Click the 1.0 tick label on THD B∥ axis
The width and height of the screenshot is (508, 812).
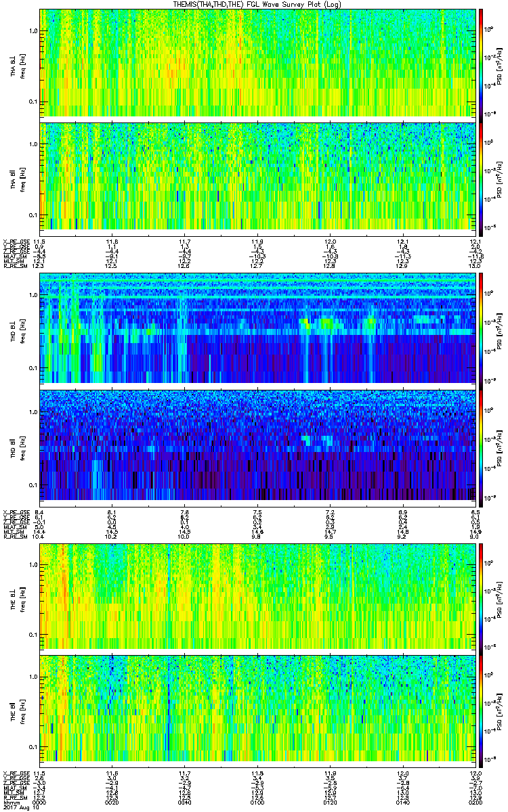coord(33,411)
